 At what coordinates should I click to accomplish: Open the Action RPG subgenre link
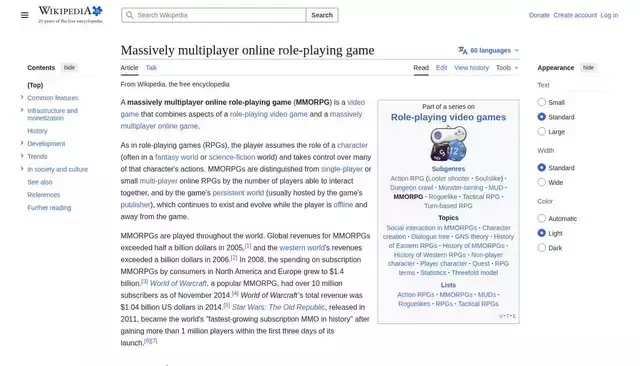tap(407, 178)
